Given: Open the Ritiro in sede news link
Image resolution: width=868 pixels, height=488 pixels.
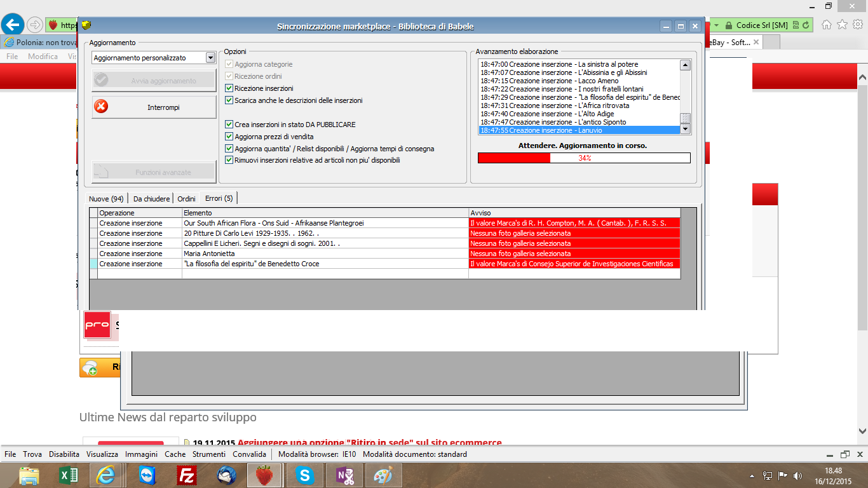Looking at the screenshot, I should coord(369,443).
